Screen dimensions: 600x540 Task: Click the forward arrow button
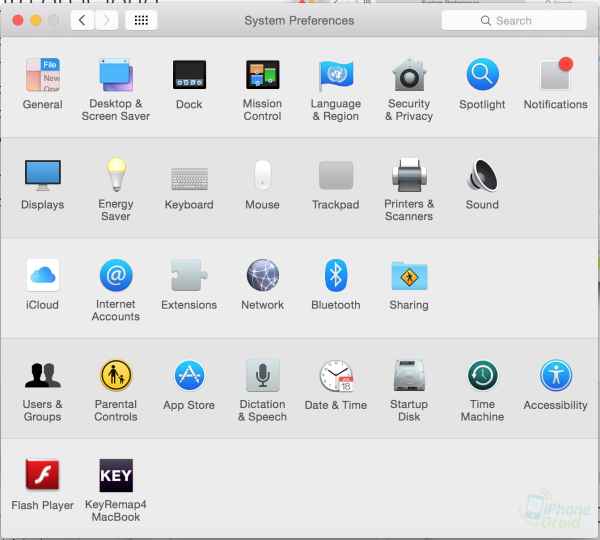(106, 20)
